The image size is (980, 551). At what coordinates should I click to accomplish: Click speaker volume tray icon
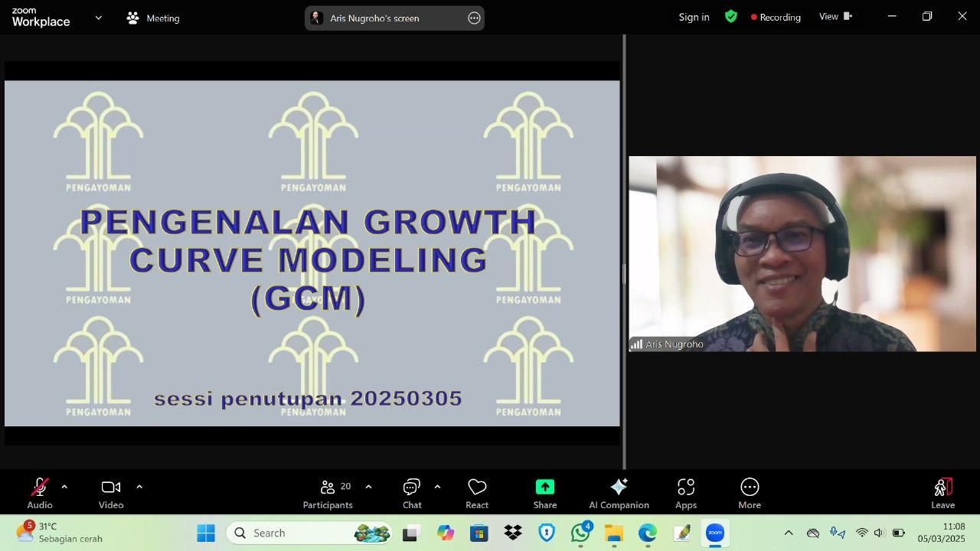coord(879,533)
